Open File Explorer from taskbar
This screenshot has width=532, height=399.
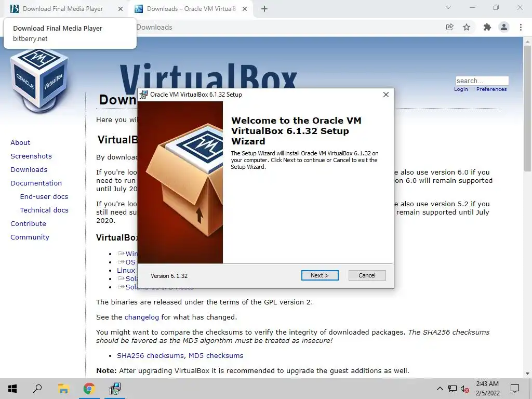(x=63, y=389)
